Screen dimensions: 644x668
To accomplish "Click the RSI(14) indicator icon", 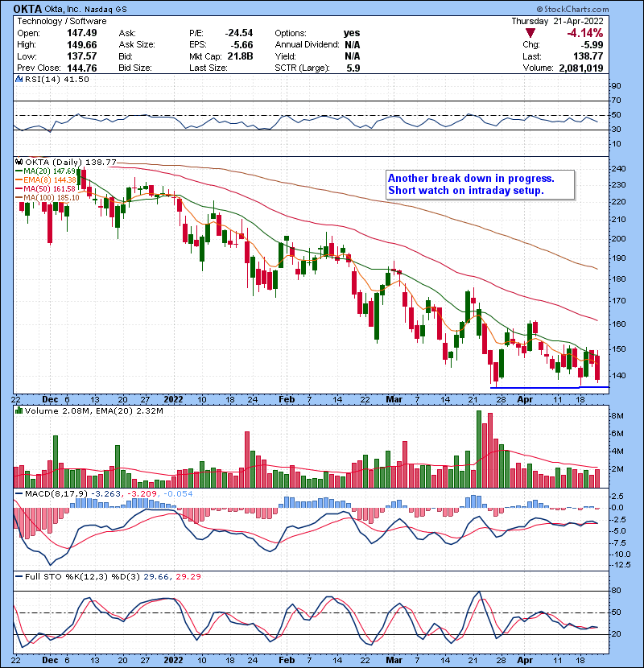I will click(19, 79).
